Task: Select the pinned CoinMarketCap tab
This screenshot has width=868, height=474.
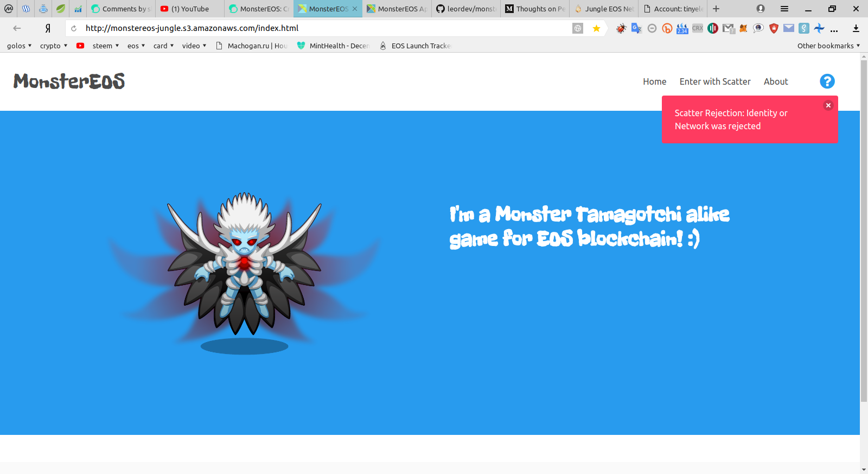Action: (9, 9)
